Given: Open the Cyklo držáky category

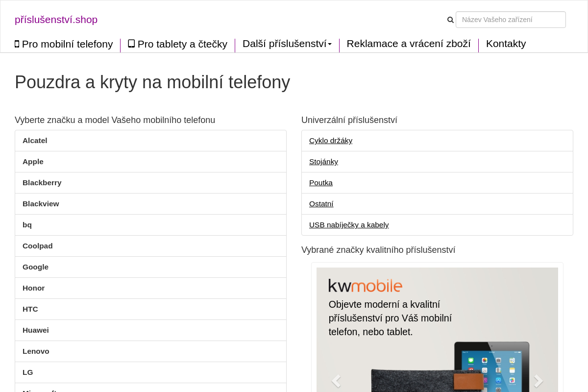Looking at the screenshot, I should [331, 140].
